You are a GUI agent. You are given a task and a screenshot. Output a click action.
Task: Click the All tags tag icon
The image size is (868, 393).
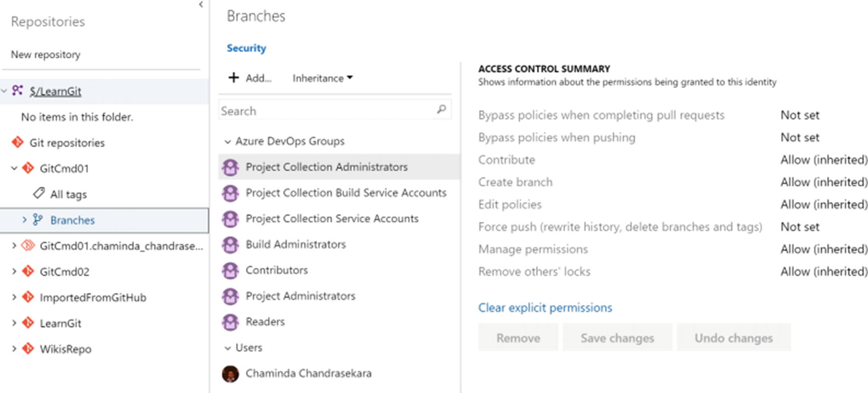39,193
